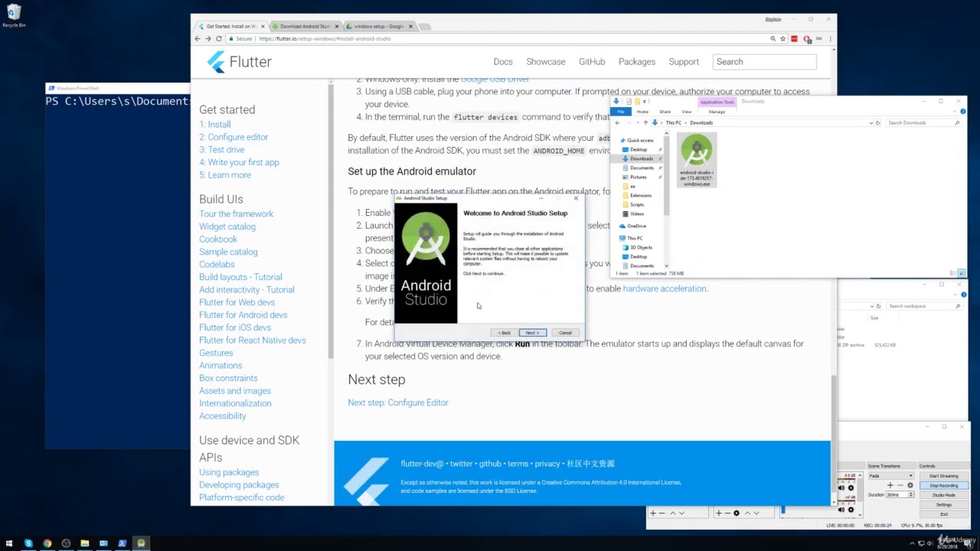Click browser Back arrow in Chrome
980x551 pixels.
(198, 39)
